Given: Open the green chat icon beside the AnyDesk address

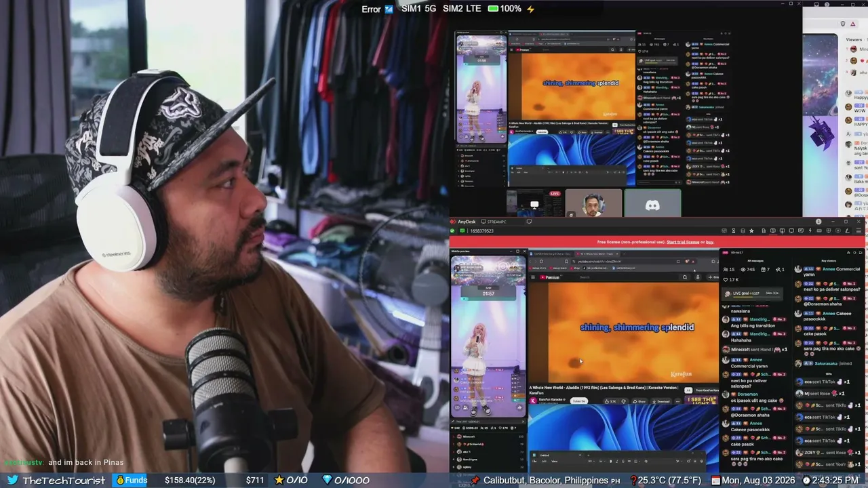Looking at the screenshot, I should point(463,231).
